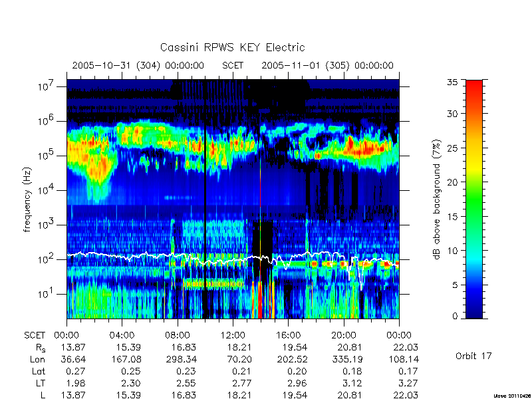532x399 pixels.
Task: Click the "30" tick on the color bar
Action: 453,113
